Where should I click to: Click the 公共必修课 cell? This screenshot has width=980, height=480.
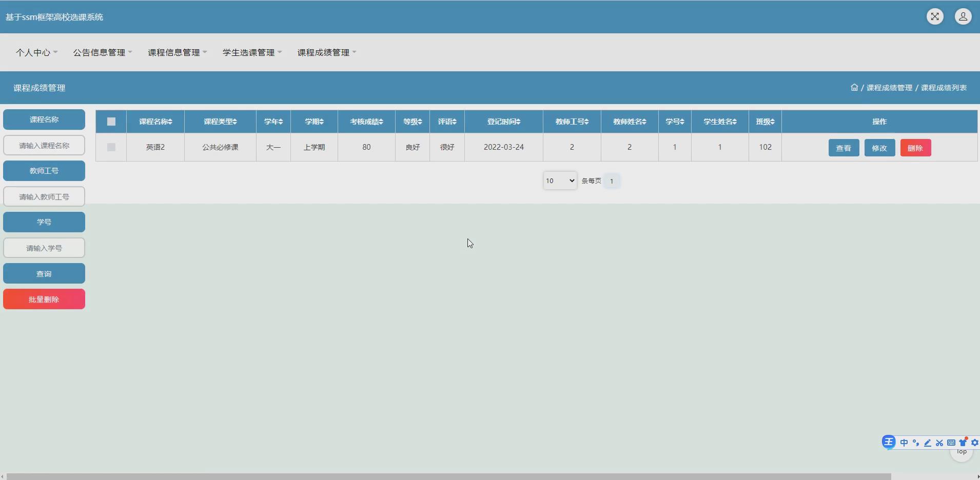(x=220, y=147)
